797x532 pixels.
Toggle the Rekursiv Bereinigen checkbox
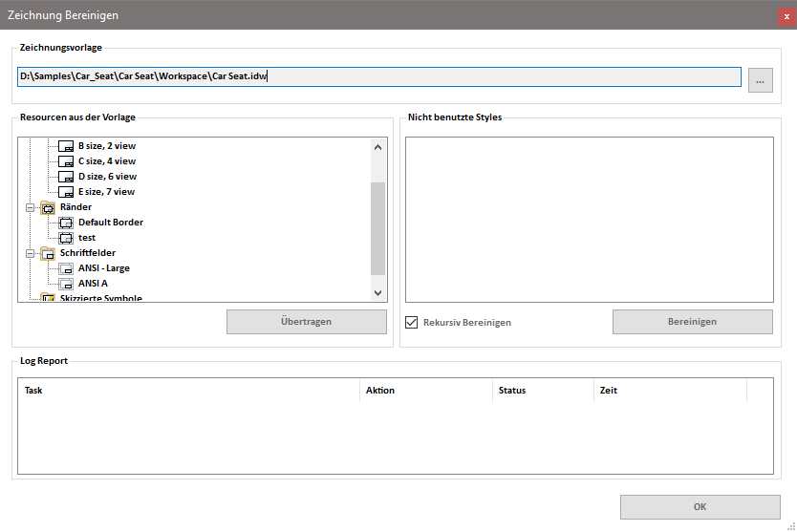coord(412,322)
